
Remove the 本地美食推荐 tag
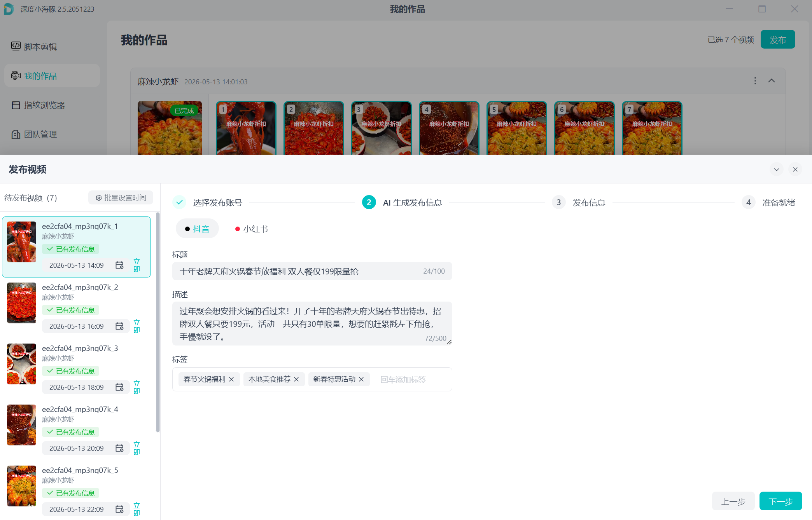click(x=296, y=379)
